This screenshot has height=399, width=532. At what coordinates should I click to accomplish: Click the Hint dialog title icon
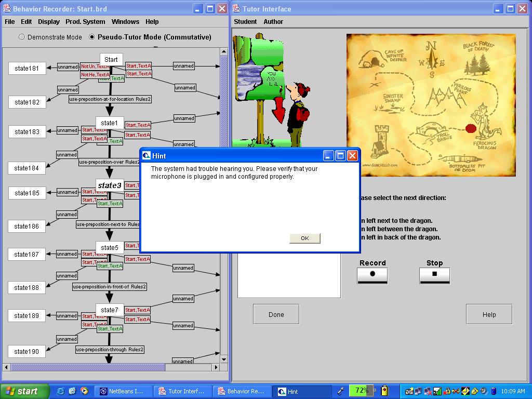(147, 156)
